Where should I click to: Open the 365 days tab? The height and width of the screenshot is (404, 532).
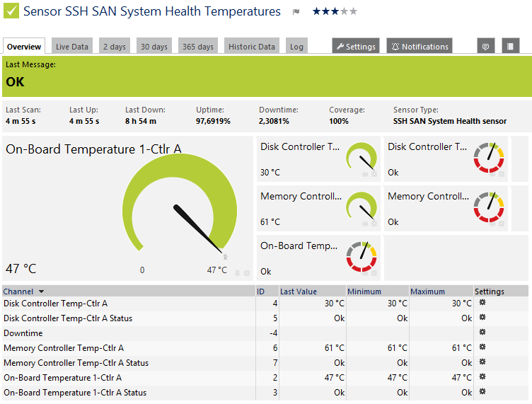(198, 47)
